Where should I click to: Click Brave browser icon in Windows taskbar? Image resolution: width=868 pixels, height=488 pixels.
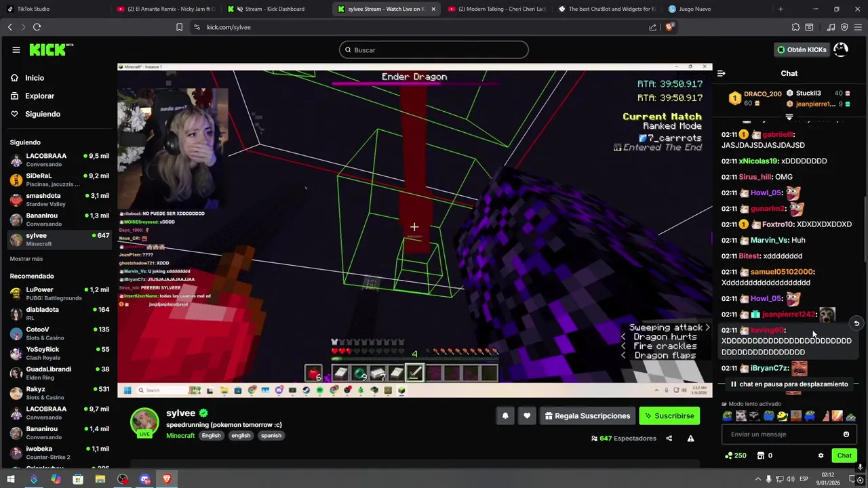click(x=167, y=479)
